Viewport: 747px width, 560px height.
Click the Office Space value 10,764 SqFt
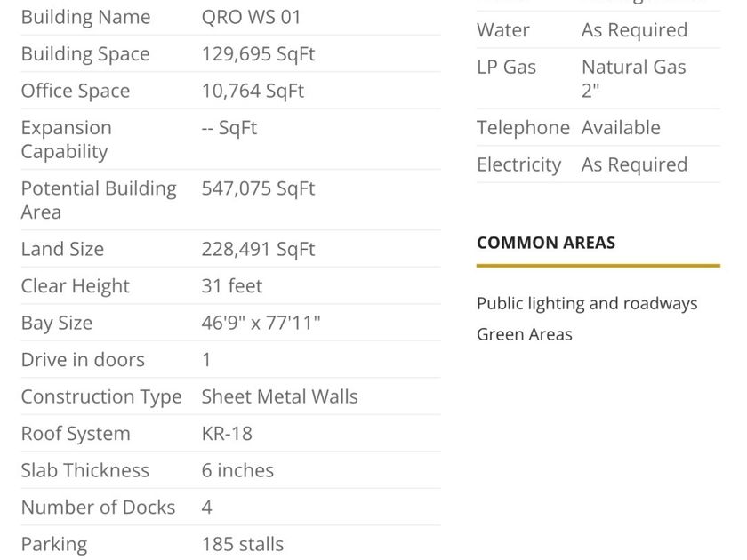(x=253, y=91)
